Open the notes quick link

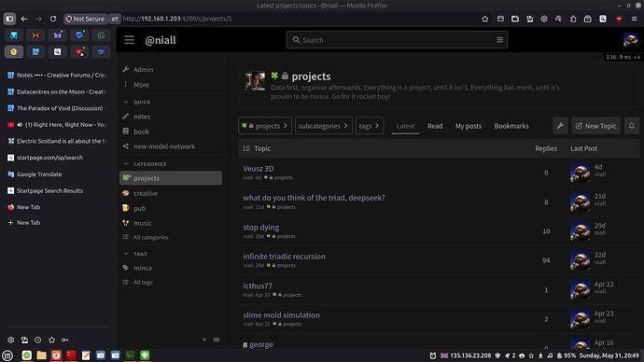(142, 117)
